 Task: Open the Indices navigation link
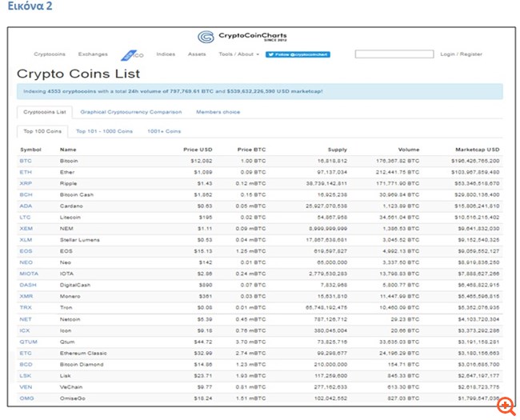[x=166, y=54]
